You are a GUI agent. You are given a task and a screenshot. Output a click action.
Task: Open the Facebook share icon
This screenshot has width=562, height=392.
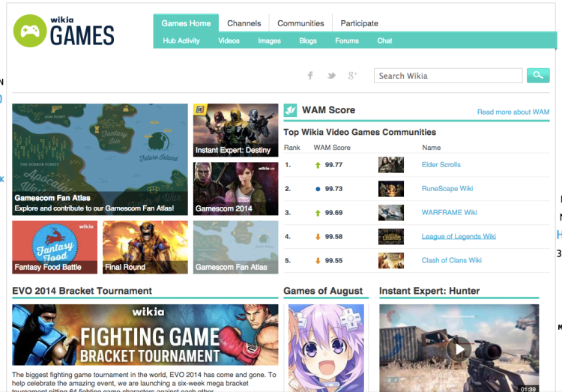pyautogui.click(x=310, y=75)
